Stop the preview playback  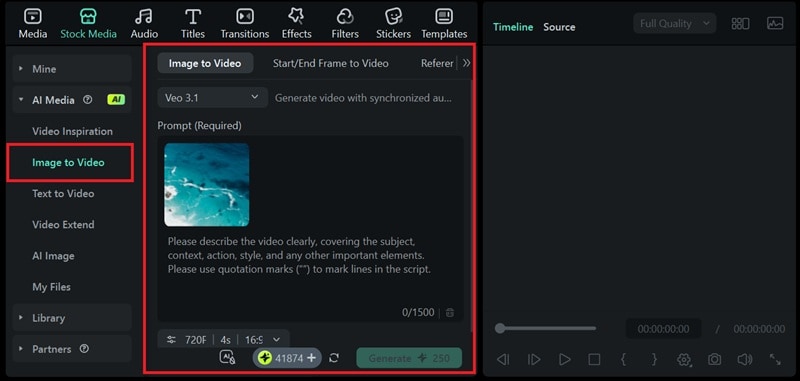pos(594,360)
